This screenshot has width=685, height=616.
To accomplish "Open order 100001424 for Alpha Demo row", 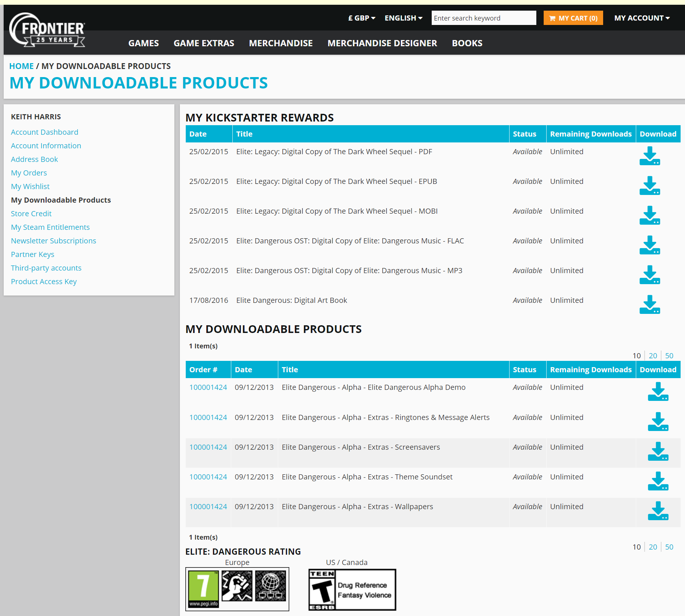I will [208, 387].
